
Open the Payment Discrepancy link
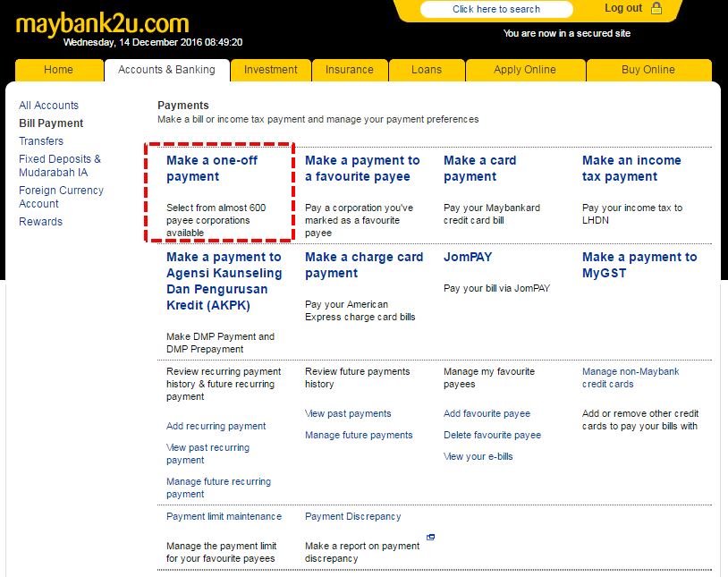coord(353,516)
